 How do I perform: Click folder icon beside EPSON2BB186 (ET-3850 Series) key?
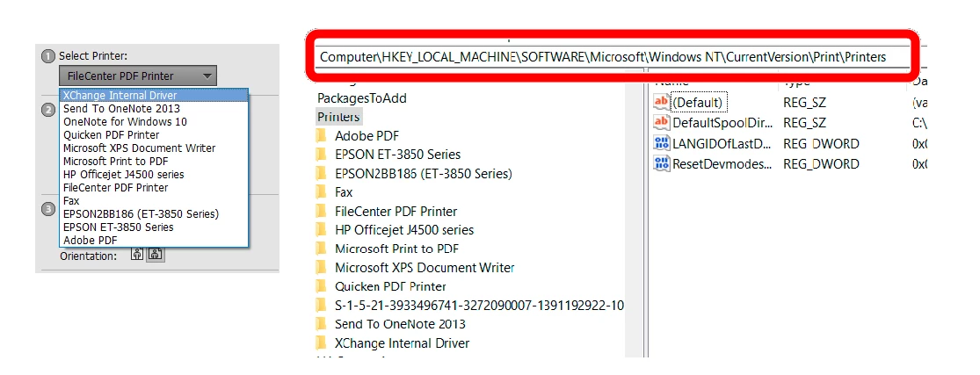coord(322,173)
